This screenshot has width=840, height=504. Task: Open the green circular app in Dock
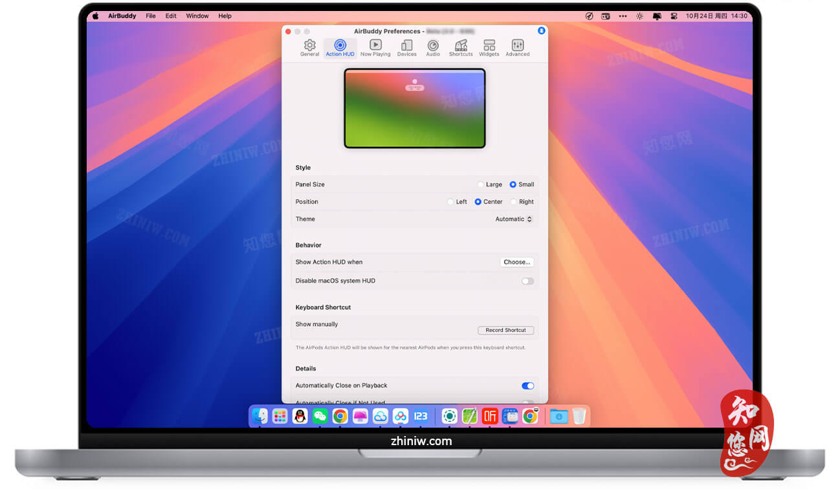450,416
